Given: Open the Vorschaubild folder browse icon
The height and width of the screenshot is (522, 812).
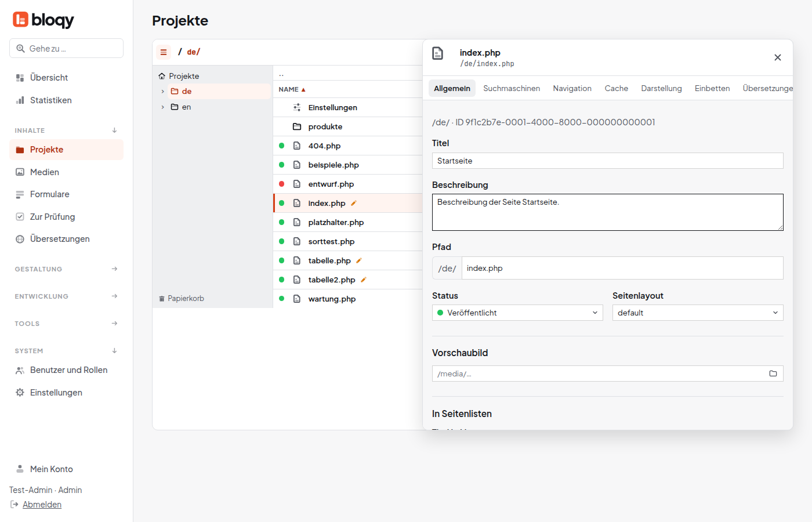Looking at the screenshot, I should tap(773, 374).
